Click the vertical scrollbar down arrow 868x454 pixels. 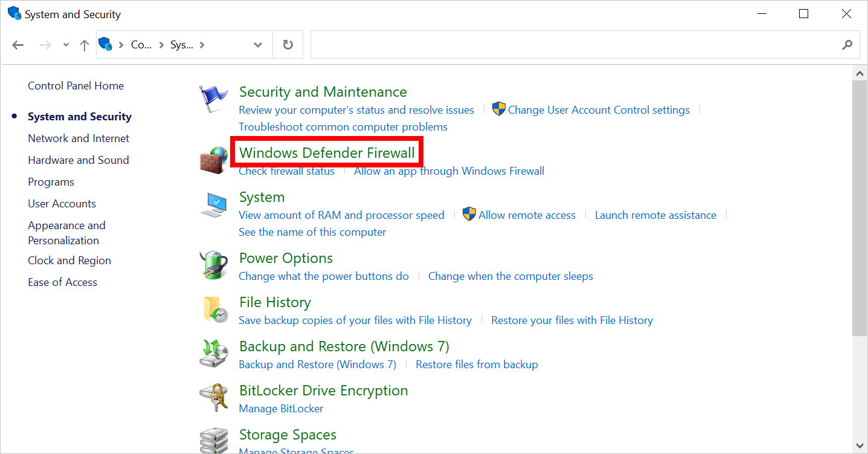click(860, 446)
